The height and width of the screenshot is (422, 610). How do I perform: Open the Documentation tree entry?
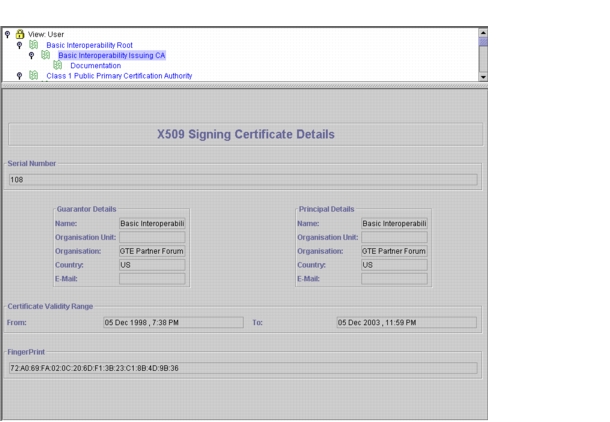coord(96,66)
